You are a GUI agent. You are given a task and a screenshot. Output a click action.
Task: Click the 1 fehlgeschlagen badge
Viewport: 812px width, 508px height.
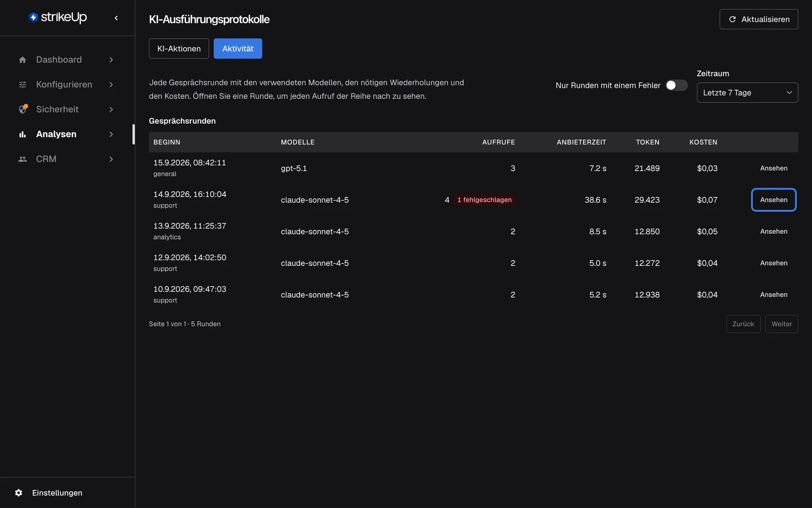pos(484,200)
